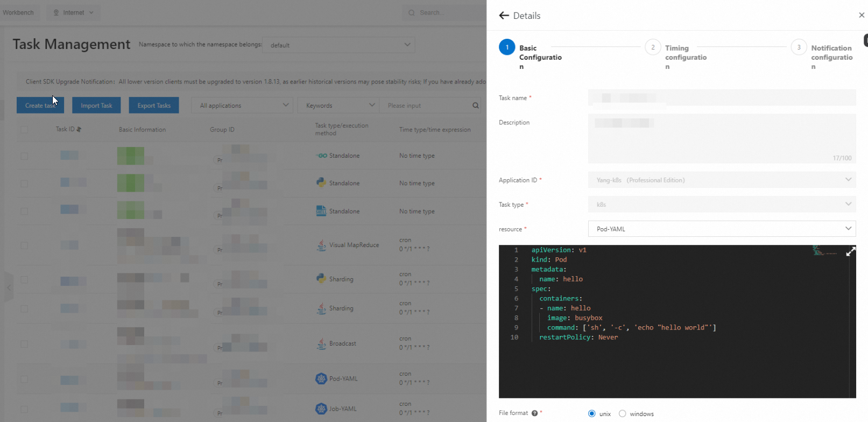Check the first Standalone task row
The height and width of the screenshot is (422, 868).
[x=24, y=156]
